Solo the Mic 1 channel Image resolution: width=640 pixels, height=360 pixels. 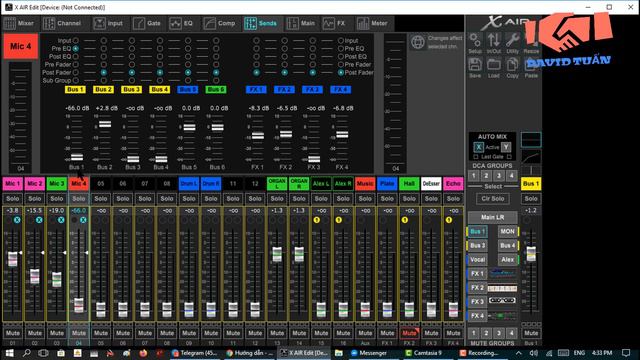(x=13, y=199)
